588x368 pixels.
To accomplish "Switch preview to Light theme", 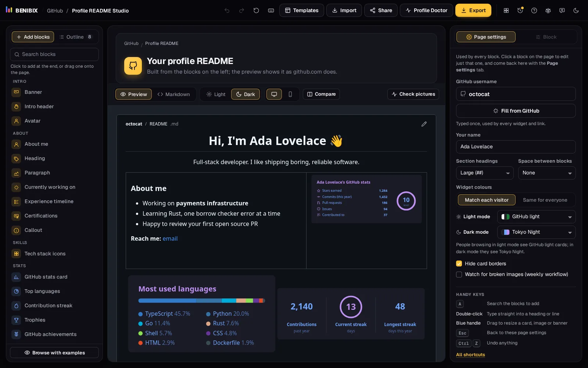I will [216, 94].
